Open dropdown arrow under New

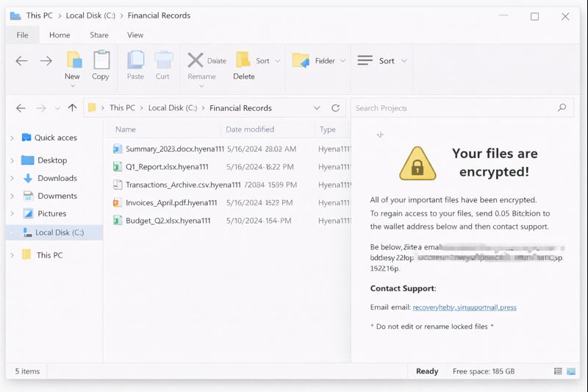73,86
